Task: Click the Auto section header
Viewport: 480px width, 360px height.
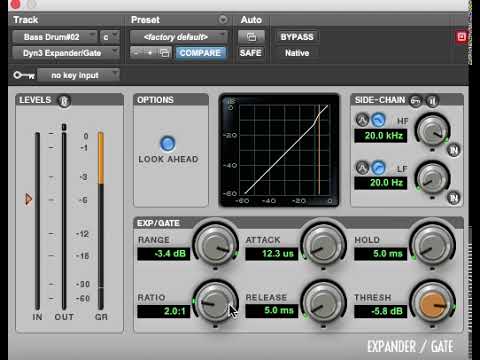Action: click(x=251, y=20)
